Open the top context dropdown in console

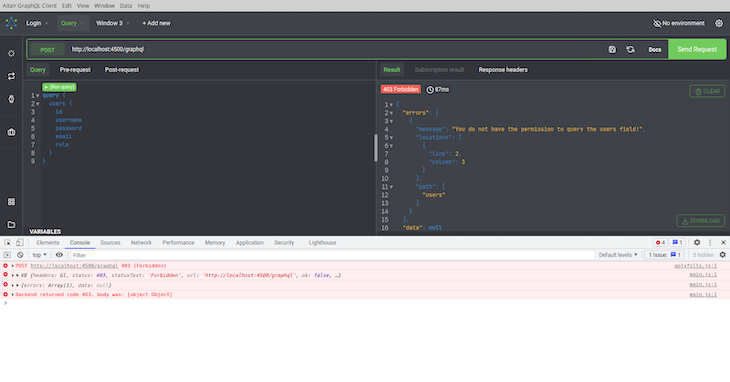click(x=39, y=255)
